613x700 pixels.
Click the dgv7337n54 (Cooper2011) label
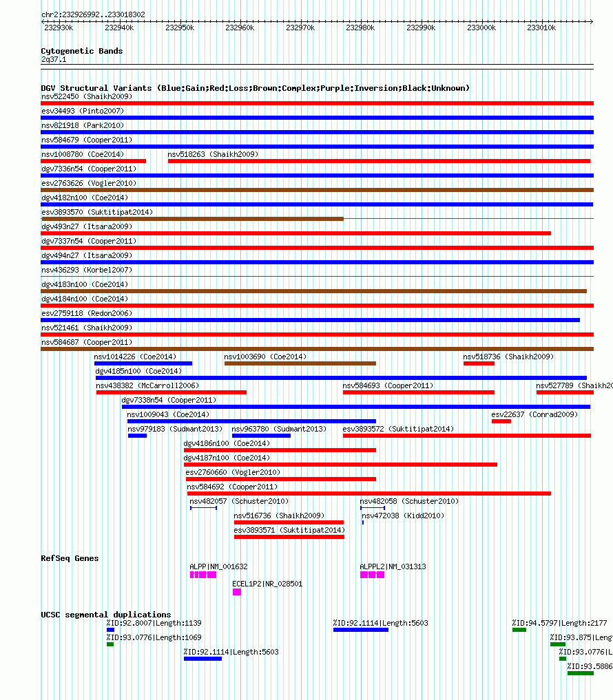coord(89,241)
